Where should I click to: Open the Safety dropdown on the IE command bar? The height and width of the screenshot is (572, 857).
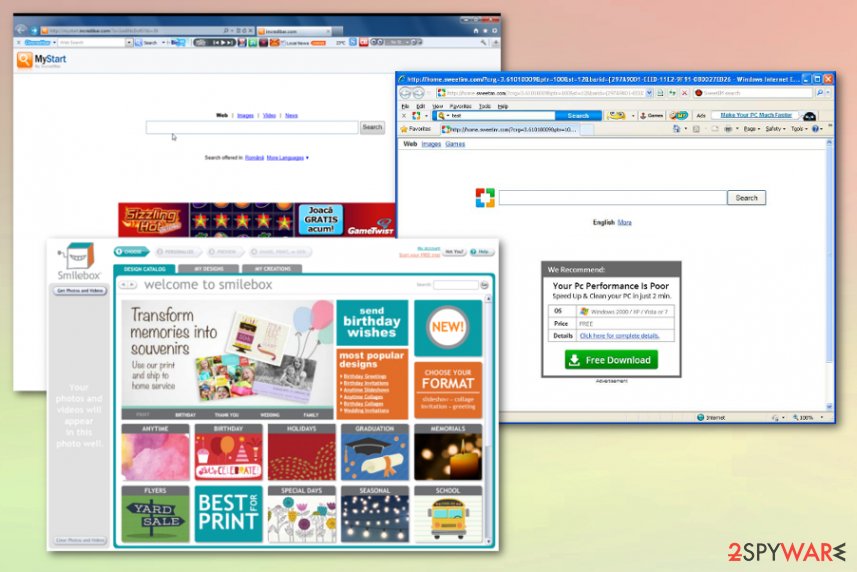[x=775, y=129]
